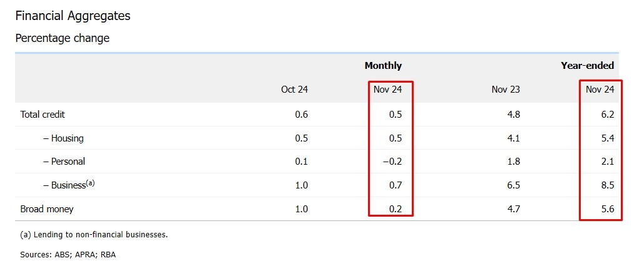
Task: Select the Nov 23 column header
Action: coord(506,90)
